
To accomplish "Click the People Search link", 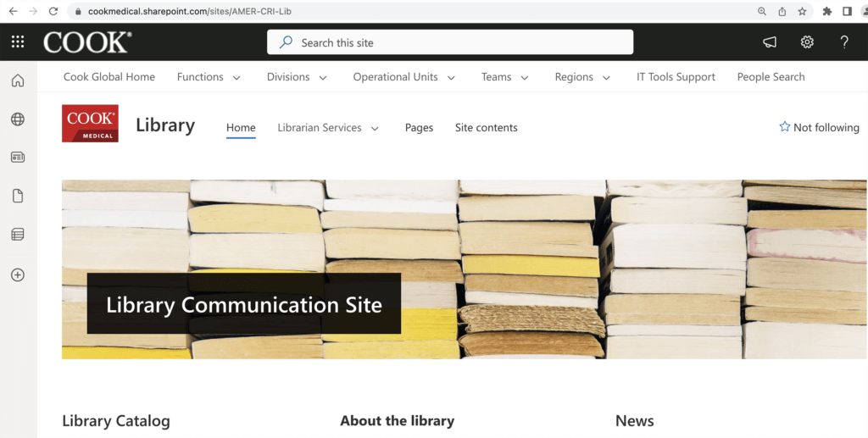I will point(771,77).
